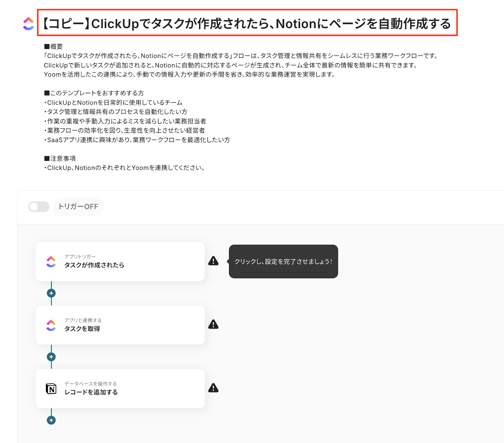This screenshot has width=504, height=443.
Task: Click line ・ClickUpとNotionを日常的に使用しているチーム
Action: pos(113,102)
